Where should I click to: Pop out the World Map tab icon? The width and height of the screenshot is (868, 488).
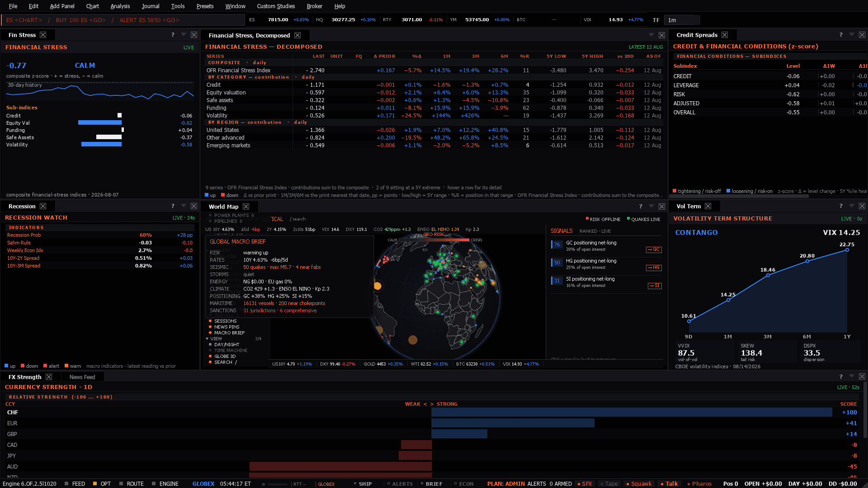tap(246, 206)
